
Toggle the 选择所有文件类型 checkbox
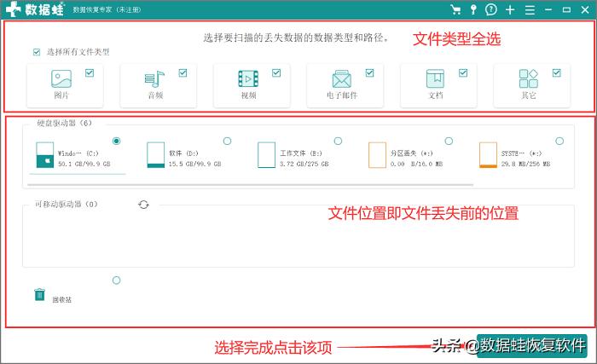point(37,52)
